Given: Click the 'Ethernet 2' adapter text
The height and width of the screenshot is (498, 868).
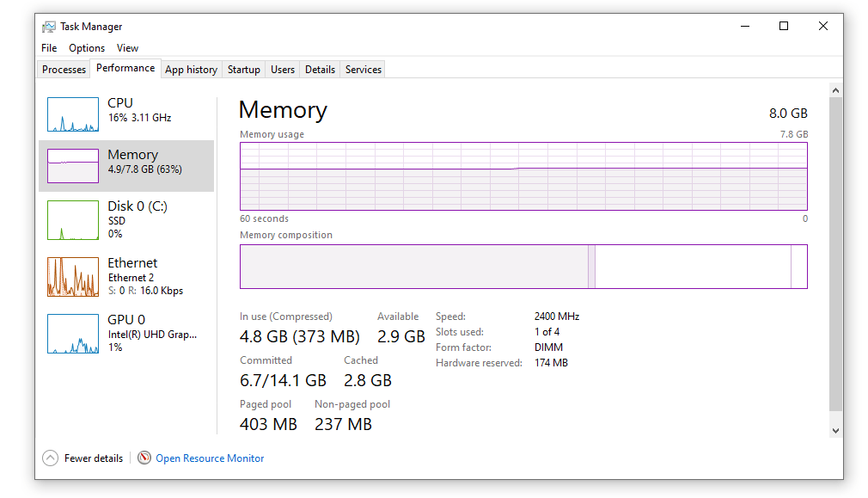Looking at the screenshot, I should click(x=131, y=278).
